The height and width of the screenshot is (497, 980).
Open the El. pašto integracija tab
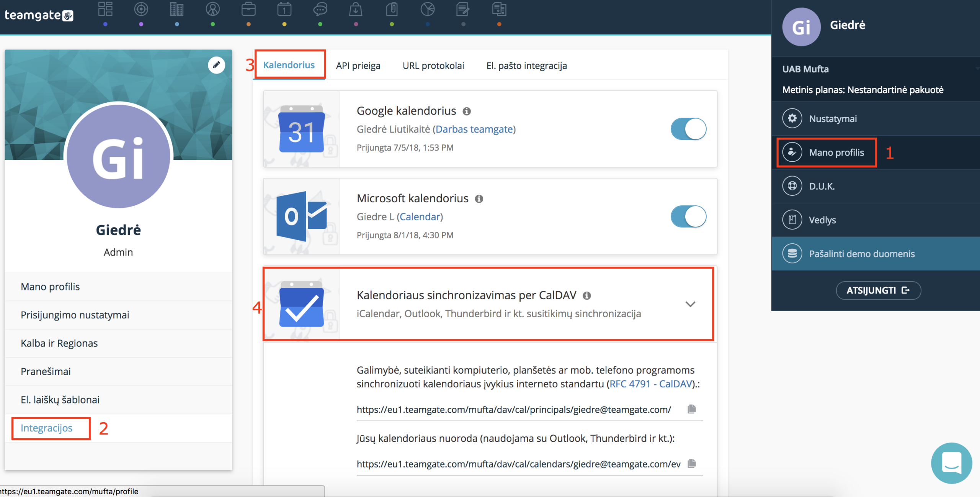[x=527, y=66]
